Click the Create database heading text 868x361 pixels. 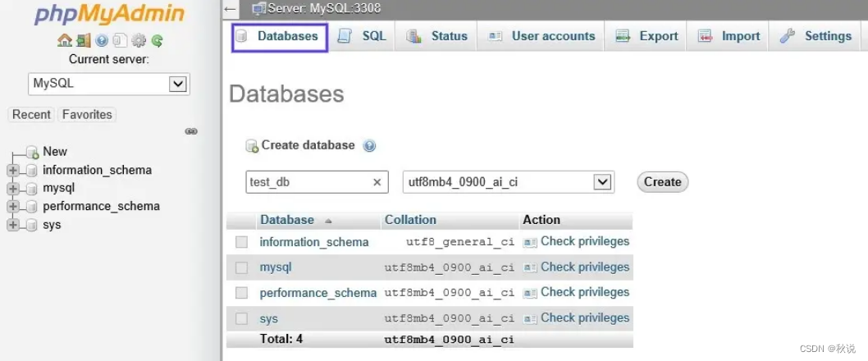pos(308,145)
